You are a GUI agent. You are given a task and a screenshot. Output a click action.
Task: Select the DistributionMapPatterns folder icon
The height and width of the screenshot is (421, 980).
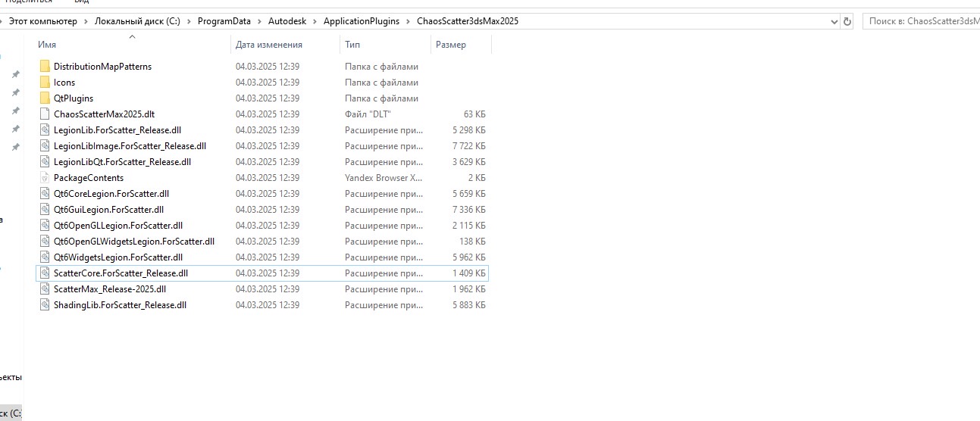tap(45, 67)
